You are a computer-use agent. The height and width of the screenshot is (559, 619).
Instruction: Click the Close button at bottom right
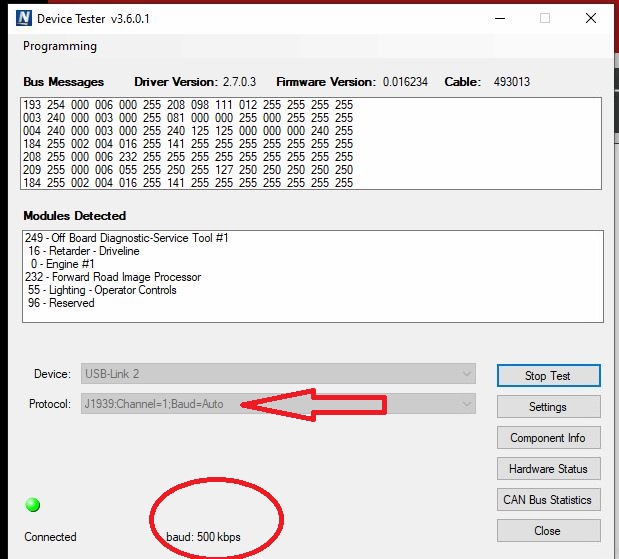coord(547,531)
